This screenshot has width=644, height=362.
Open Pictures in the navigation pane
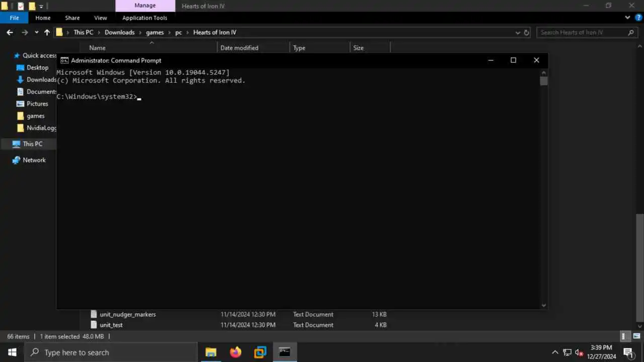[37, 104]
